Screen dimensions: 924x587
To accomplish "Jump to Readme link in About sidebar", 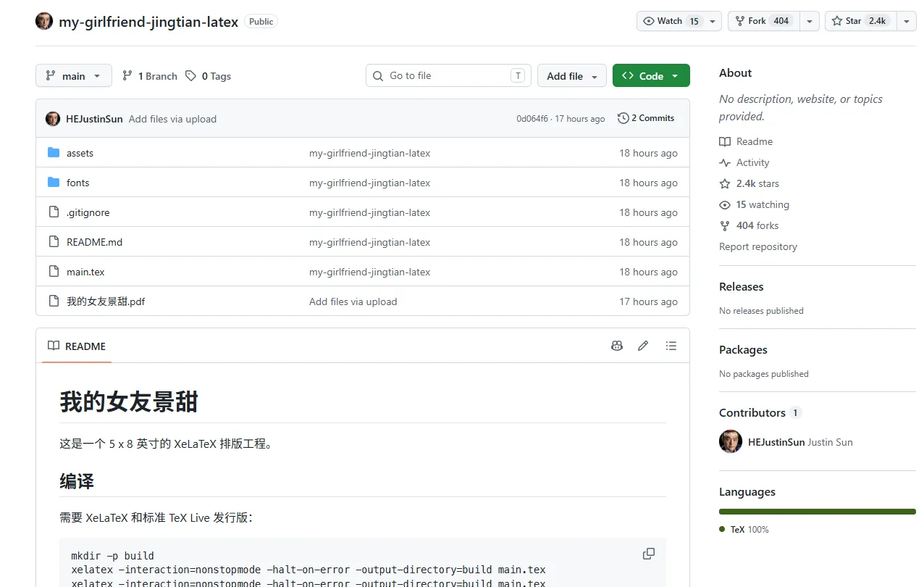I will click(746, 141).
